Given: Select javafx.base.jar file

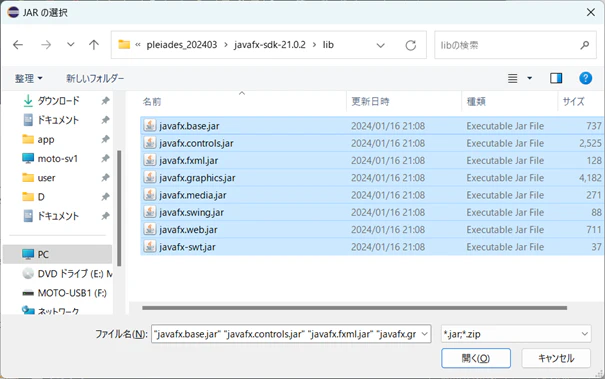Looking at the screenshot, I should (372, 126).
